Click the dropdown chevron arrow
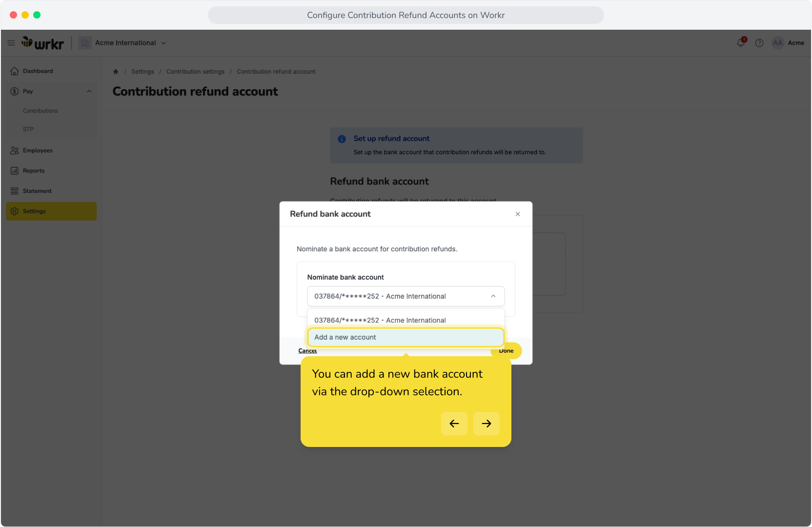 pyautogui.click(x=493, y=296)
